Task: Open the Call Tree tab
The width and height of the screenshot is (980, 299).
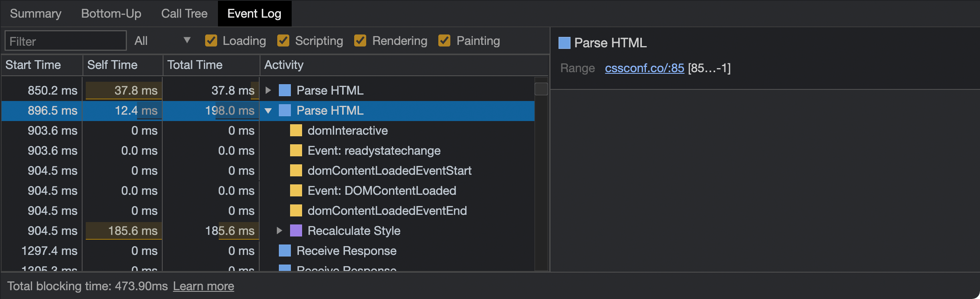Action: (184, 14)
